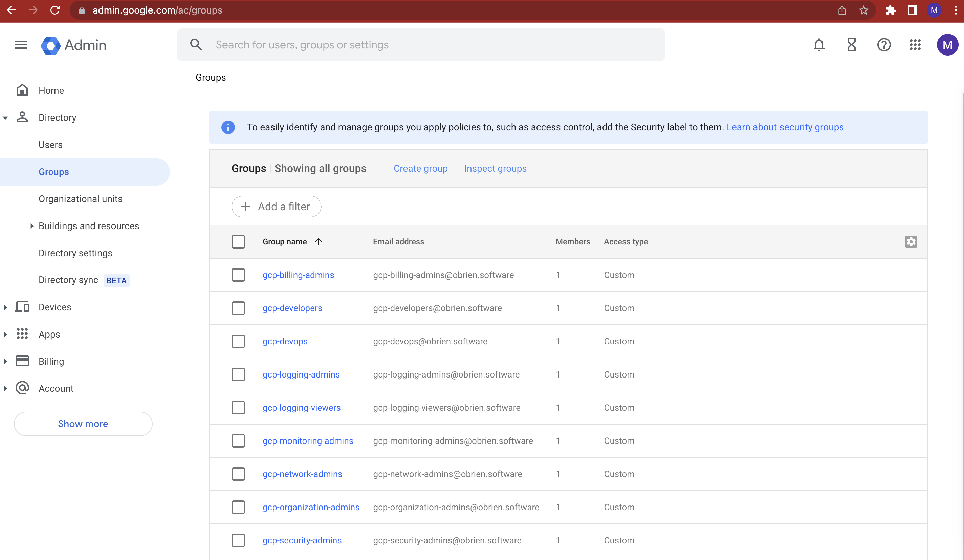Select the Home icon in the sidebar
964x560 pixels.
pyautogui.click(x=22, y=90)
